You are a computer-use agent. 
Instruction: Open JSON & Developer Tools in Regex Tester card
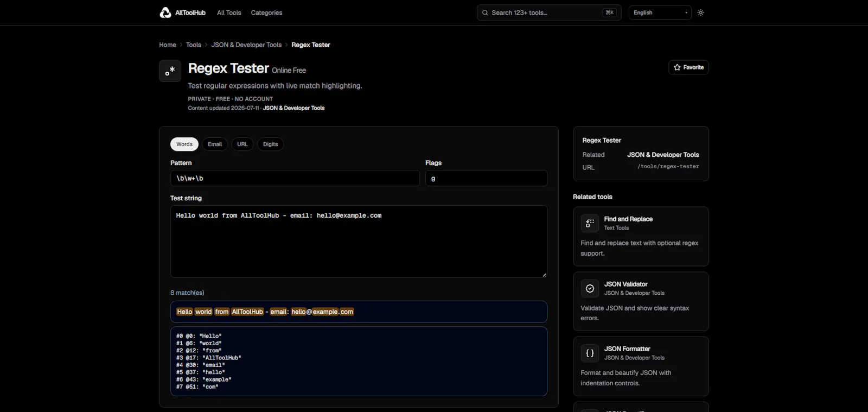click(x=663, y=155)
